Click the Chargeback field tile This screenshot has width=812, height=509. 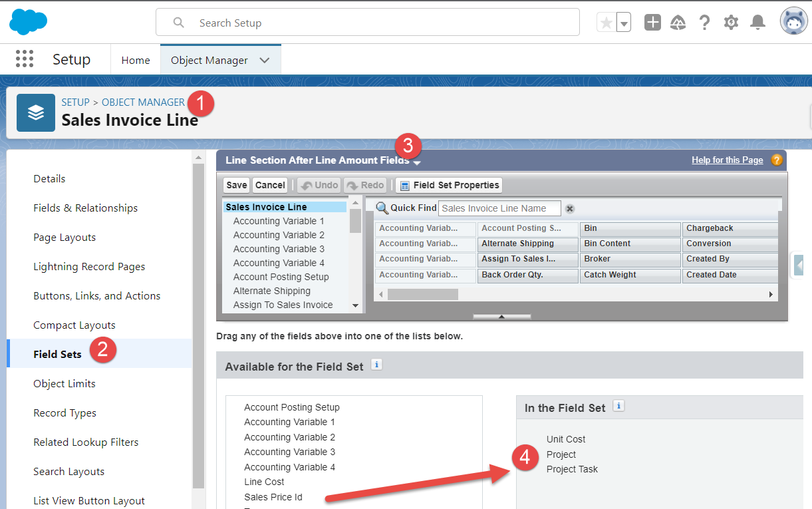tap(730, 228)
